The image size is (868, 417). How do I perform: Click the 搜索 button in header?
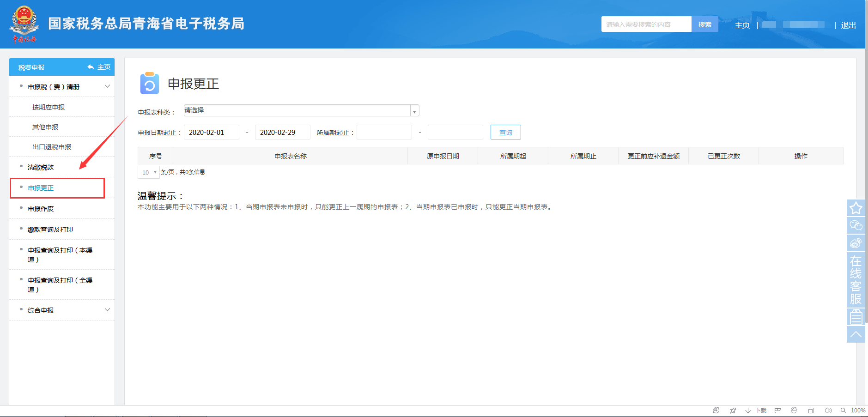704,24
